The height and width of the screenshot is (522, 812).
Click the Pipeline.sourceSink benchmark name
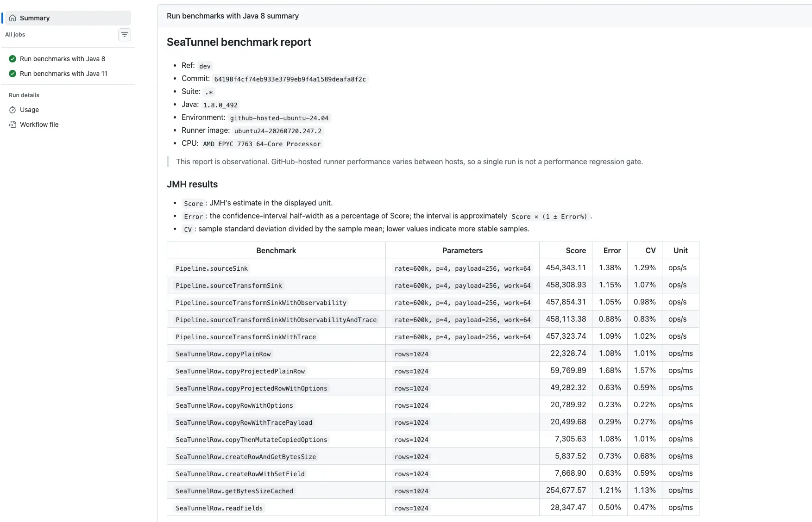[212, 268]
